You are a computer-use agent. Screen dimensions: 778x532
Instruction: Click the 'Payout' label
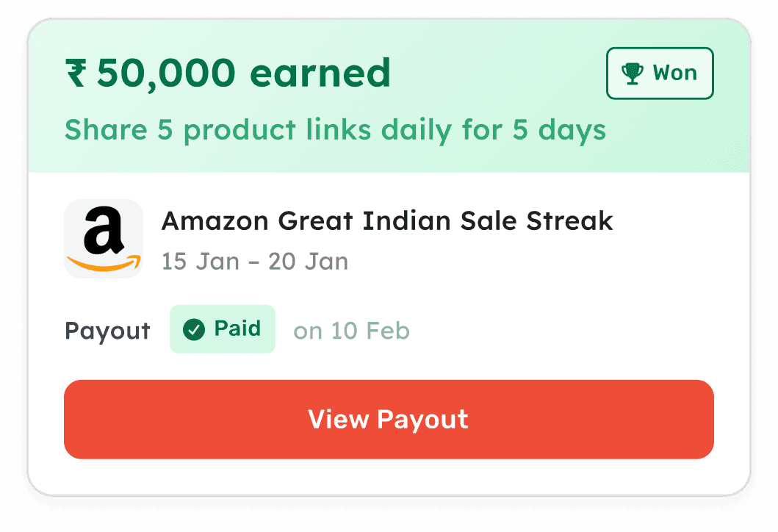107,331
